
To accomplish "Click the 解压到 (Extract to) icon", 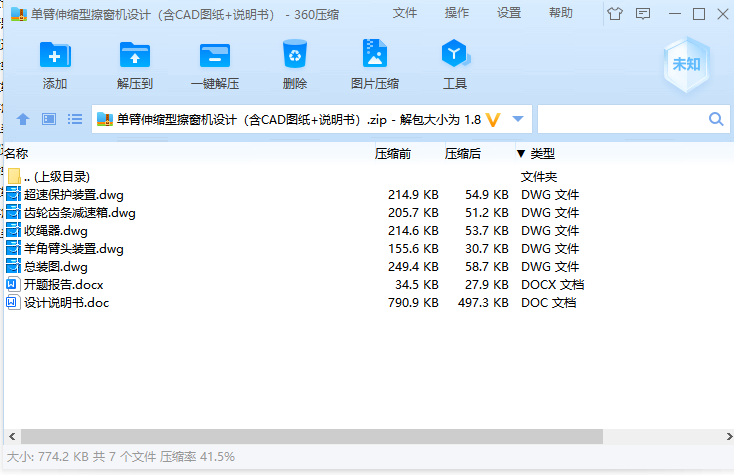I will coord(135,55).
